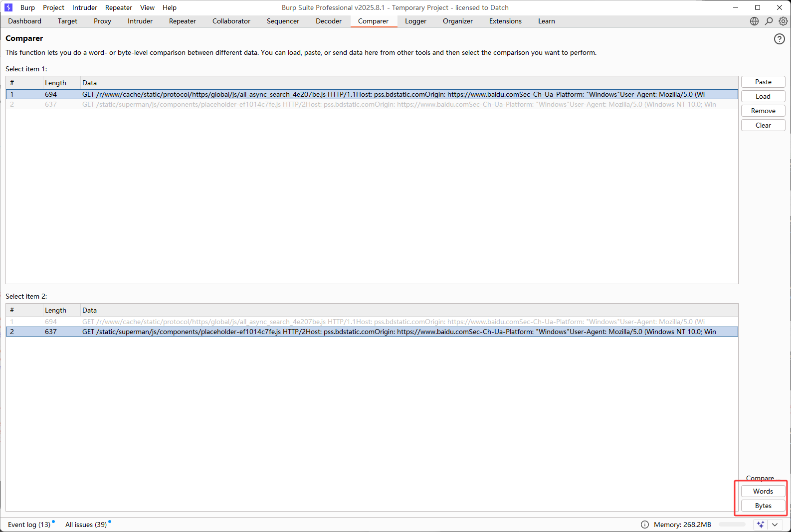791x532 pixels.
Task: Switch to the Collaborator tab
Action: (231, 21)
